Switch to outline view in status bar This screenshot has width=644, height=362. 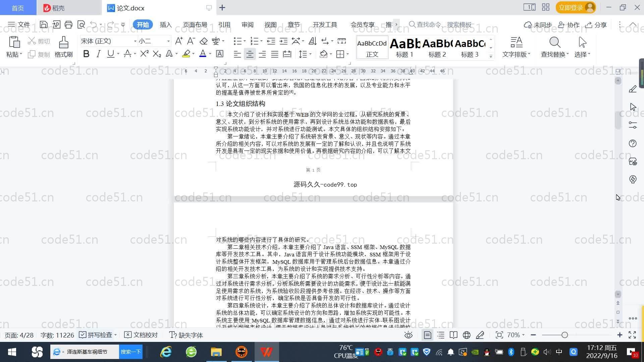click(441, 335)
